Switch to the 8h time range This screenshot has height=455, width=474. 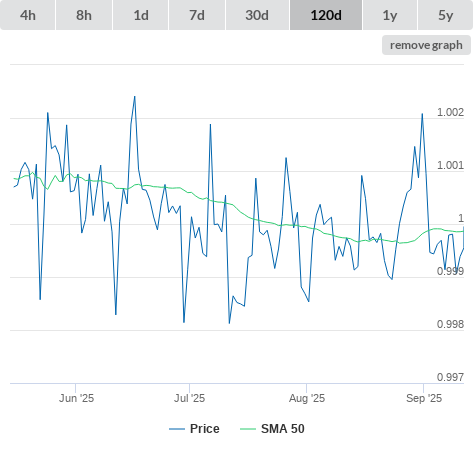point(84,15)
